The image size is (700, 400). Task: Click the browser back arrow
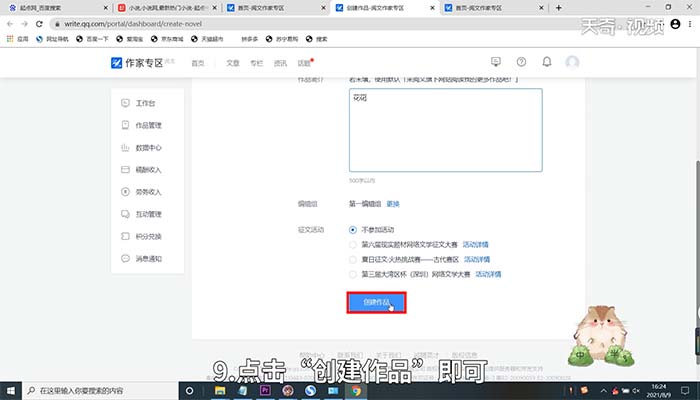(10, 24)
